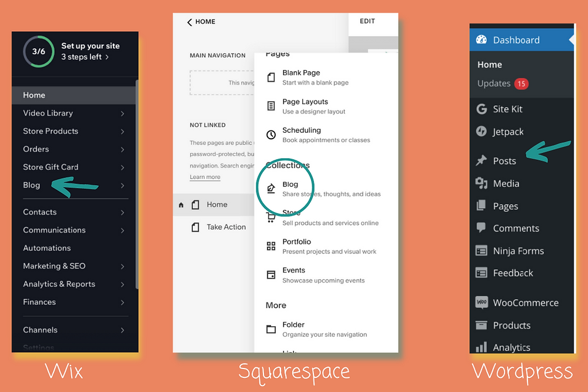Click the Posts pushpin icon

[481, 160]
